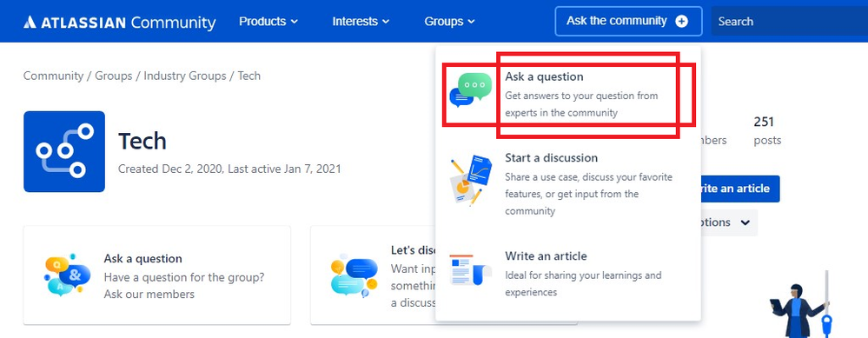Focus the Search input field
The height and width of the screenshot is (338, 868).
(790, 22)
